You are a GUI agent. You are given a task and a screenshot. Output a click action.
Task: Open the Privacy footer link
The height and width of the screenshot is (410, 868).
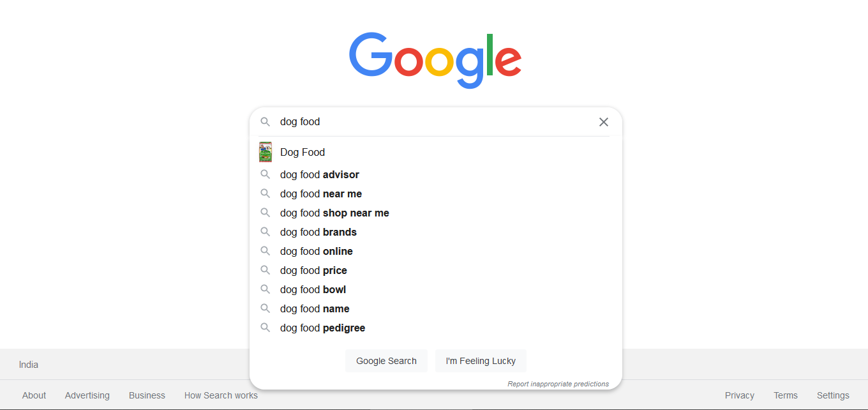click(739, 395)
